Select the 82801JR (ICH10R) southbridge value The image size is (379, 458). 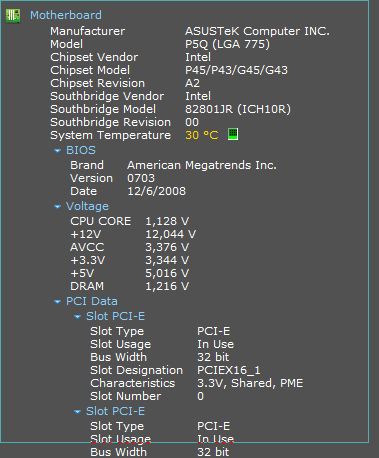point(238,109)
